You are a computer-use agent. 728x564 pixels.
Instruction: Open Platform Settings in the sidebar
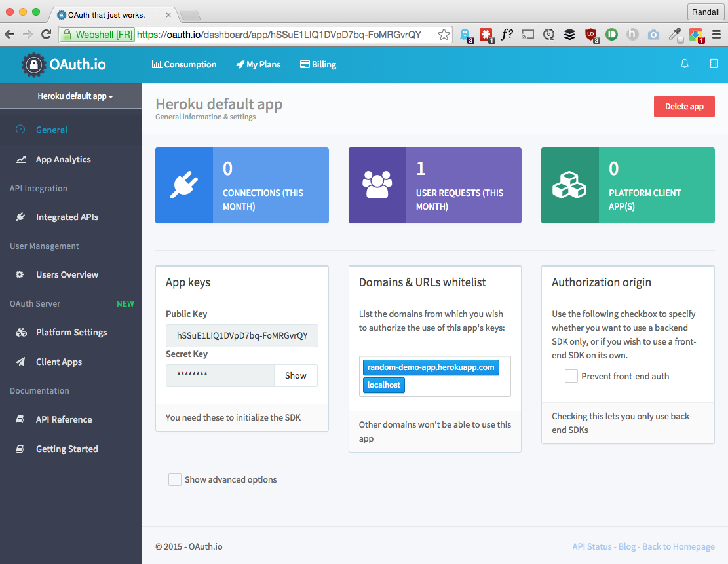pyautogui.click(x=71, y=332)
